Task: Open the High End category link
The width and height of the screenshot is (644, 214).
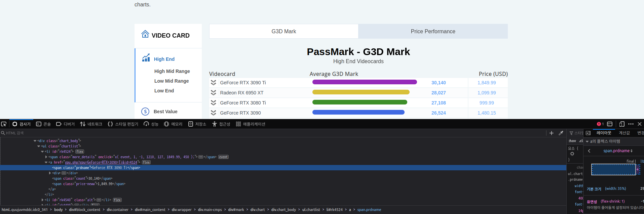Action: [164, 59]
